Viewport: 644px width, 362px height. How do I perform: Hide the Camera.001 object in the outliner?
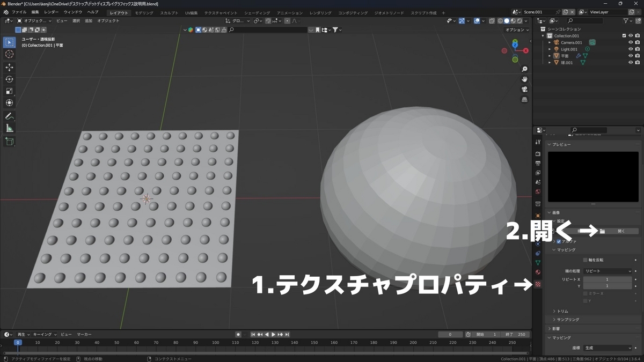click(x=631, y=42)
